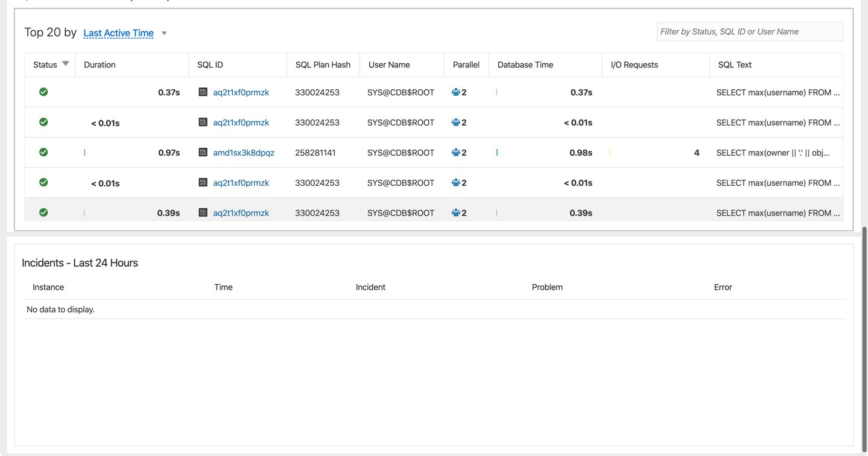
Task: Click the green check icon in the second row
Action: (x=43, y=122)
